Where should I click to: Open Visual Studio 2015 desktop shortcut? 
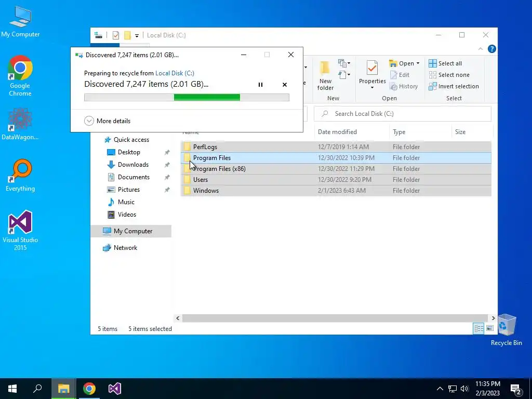[20, 231]
